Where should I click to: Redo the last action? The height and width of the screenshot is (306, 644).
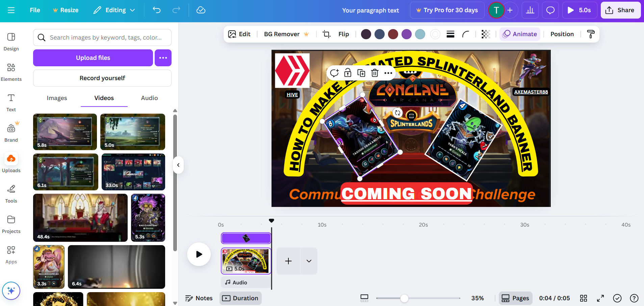click(176, 10)
